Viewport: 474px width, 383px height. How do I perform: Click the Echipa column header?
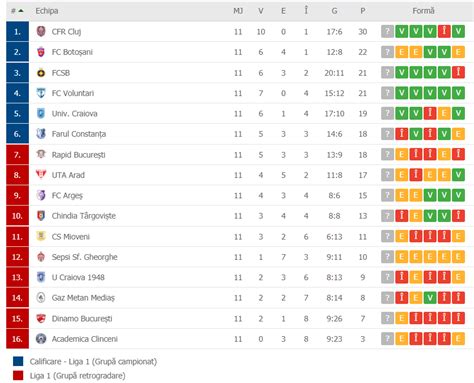tap(47, 11)
